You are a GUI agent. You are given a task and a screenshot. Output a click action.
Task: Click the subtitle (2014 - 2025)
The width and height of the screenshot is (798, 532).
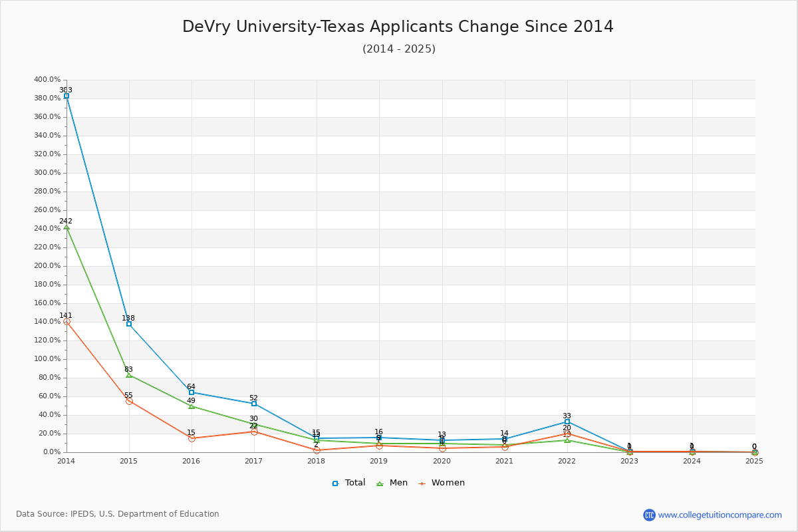pos(399,49)
